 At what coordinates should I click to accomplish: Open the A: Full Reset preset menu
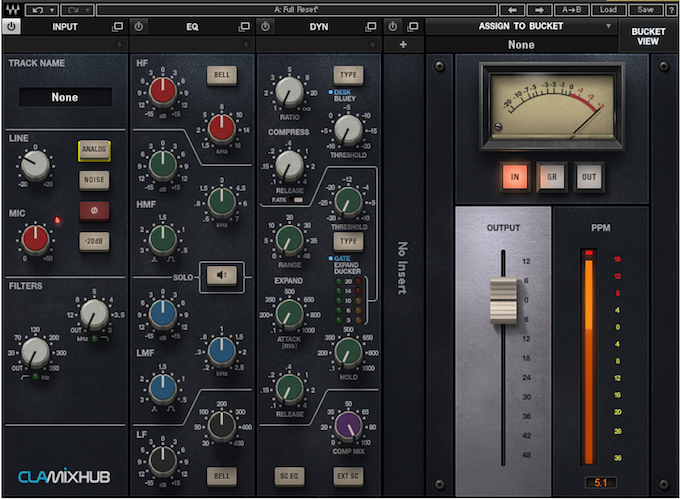[x=296, y=10]
